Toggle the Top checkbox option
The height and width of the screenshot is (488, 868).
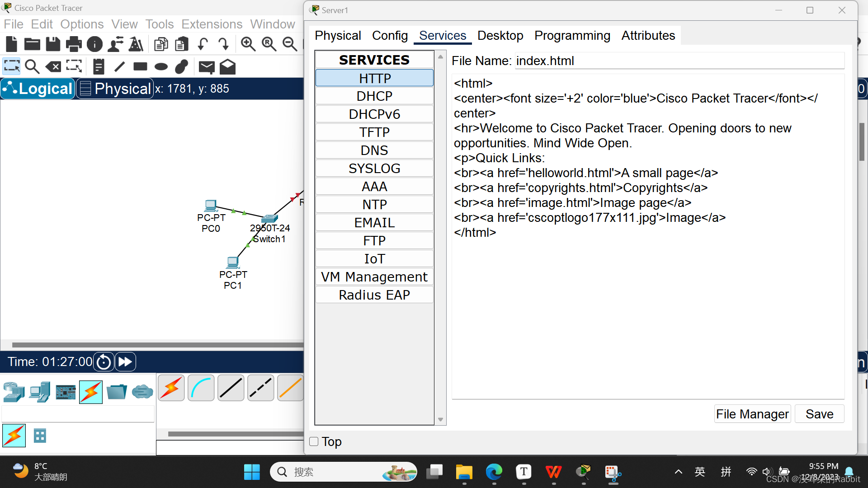[x=314, y=441]
